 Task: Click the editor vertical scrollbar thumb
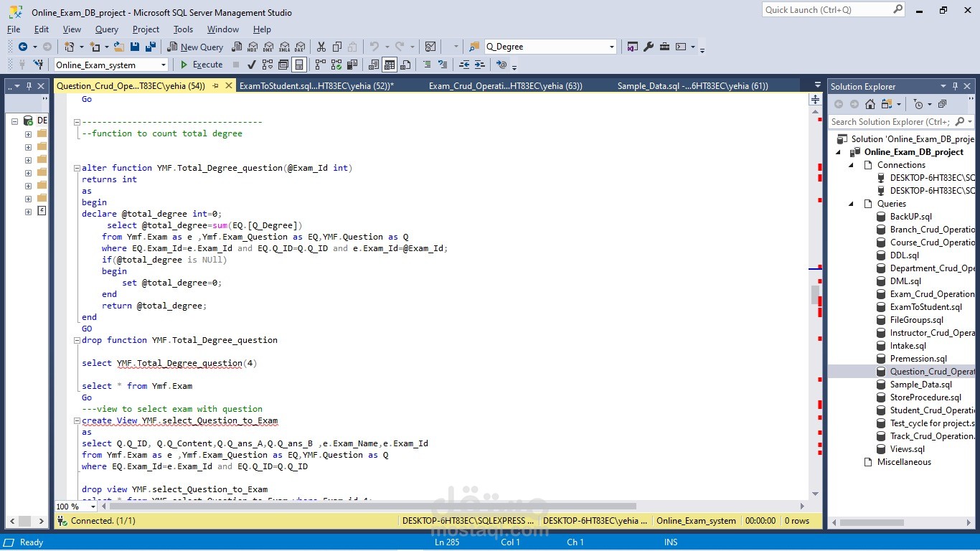815,295
